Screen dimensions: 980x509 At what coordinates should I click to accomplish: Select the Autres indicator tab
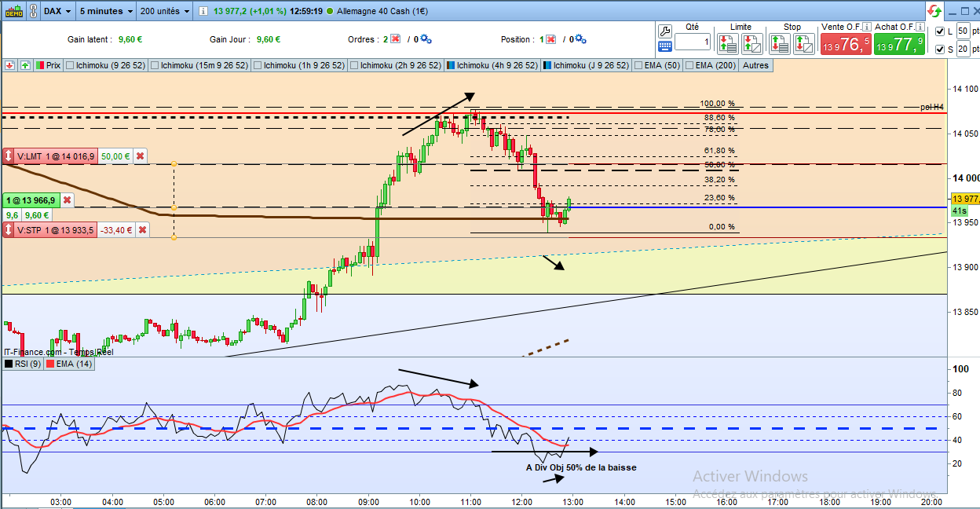point(755,65)
